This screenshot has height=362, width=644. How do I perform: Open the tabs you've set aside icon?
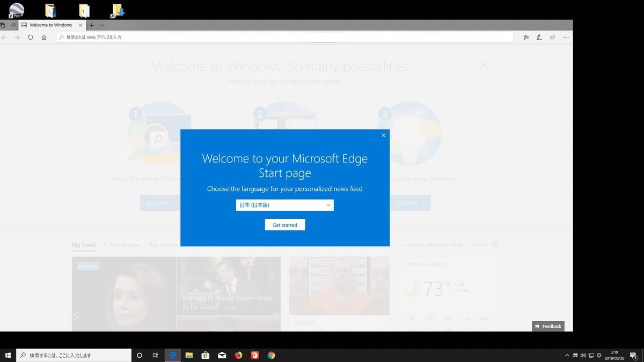(x=3, y=25)
